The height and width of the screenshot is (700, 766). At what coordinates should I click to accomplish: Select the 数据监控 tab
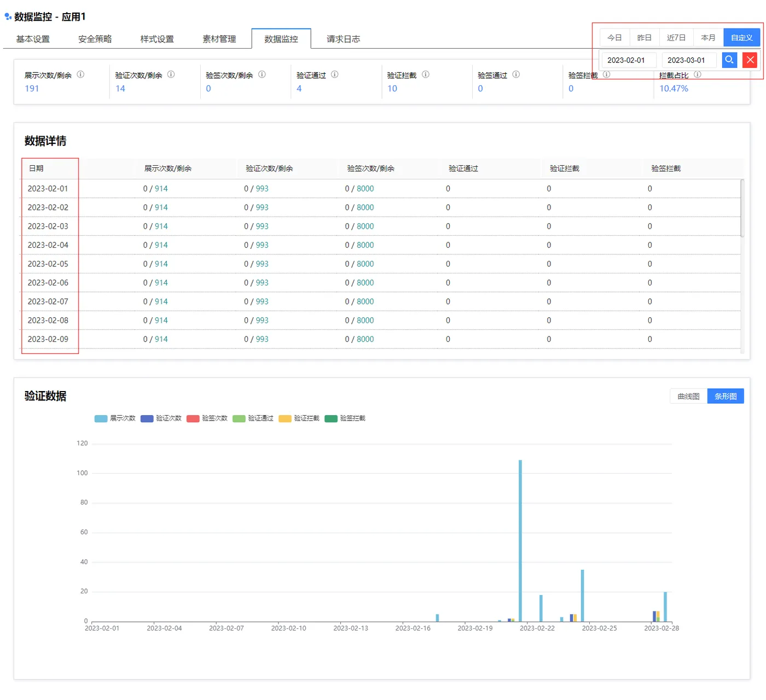pyautogui.click(x=281, y=39)
